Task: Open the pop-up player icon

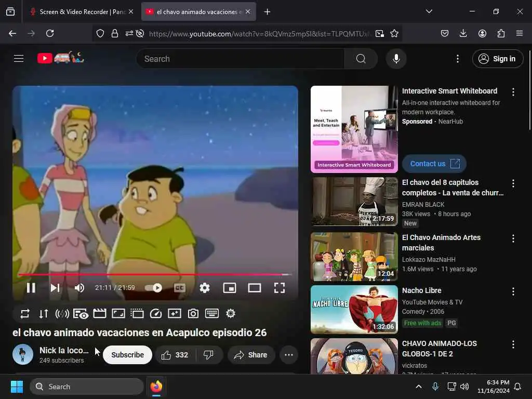Action: click(137, 313)
